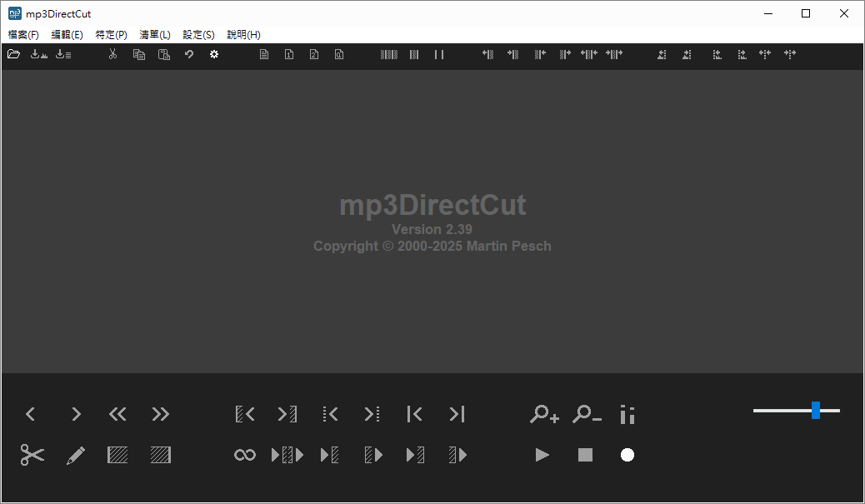Viewport: 865px width, 504px height.
Task: Click the copy icon in the top toolbar
Action: click(138, 54)
